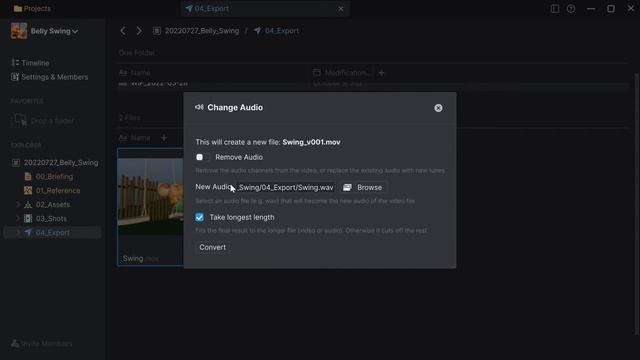Select 20220727_Belly_Swing in explorer tree
The width and height of the screenshot is (640, 360).
point(61,162)
